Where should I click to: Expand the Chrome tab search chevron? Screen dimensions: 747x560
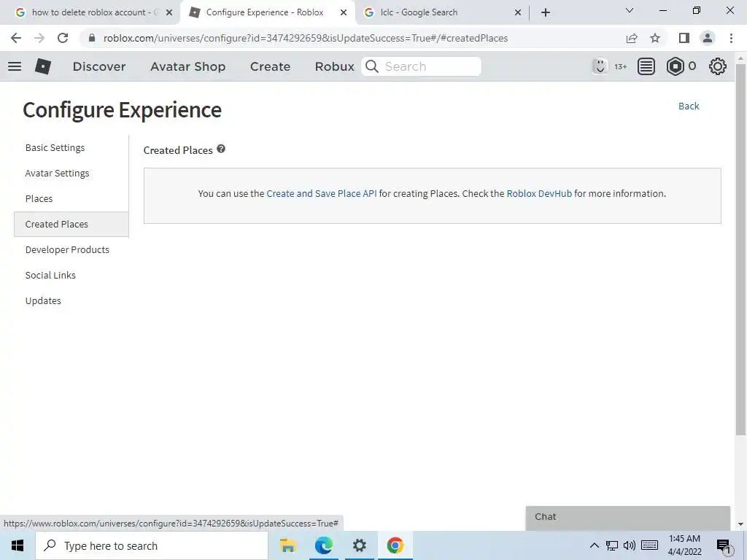tap(630, 10)
